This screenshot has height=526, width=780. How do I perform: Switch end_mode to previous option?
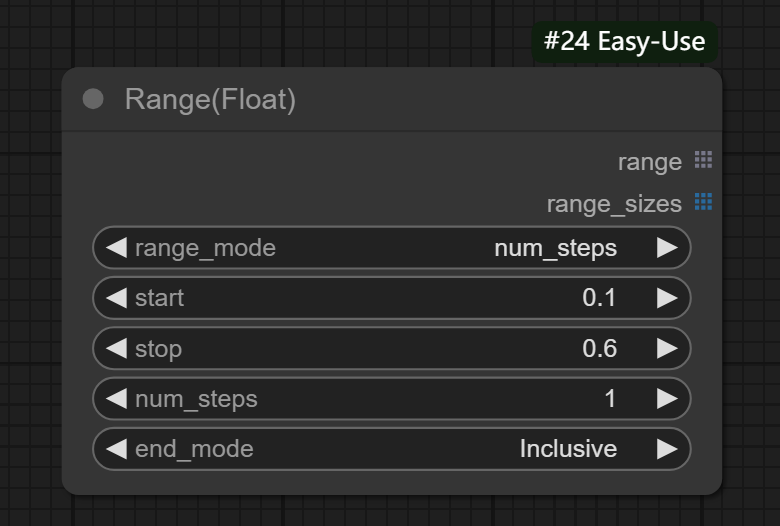(116, 449)
